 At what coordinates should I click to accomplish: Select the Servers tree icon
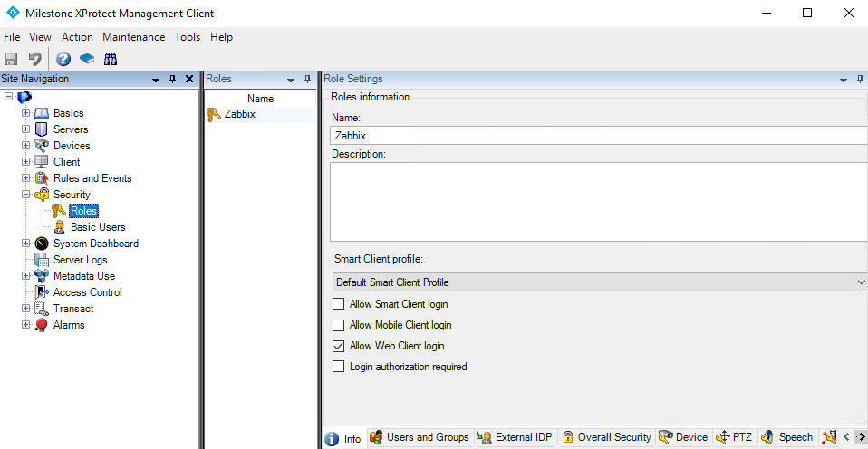coord(42,129)
